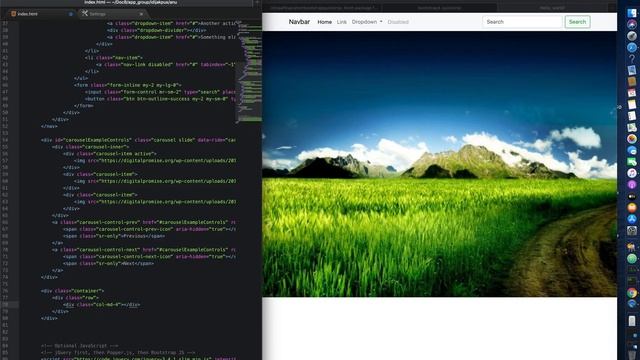The width and height of the screenshot is (640, 360).
Task: Click the Home nav link
Action: tap(324, 22)
